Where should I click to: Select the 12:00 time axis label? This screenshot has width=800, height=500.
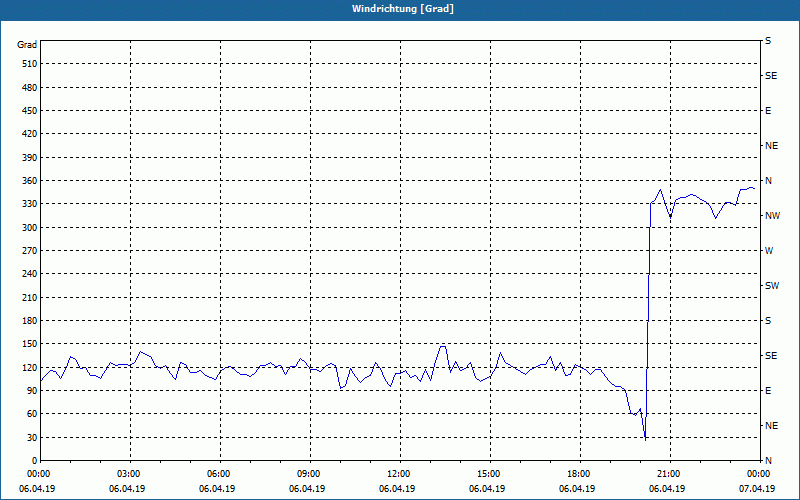point(397,473)
